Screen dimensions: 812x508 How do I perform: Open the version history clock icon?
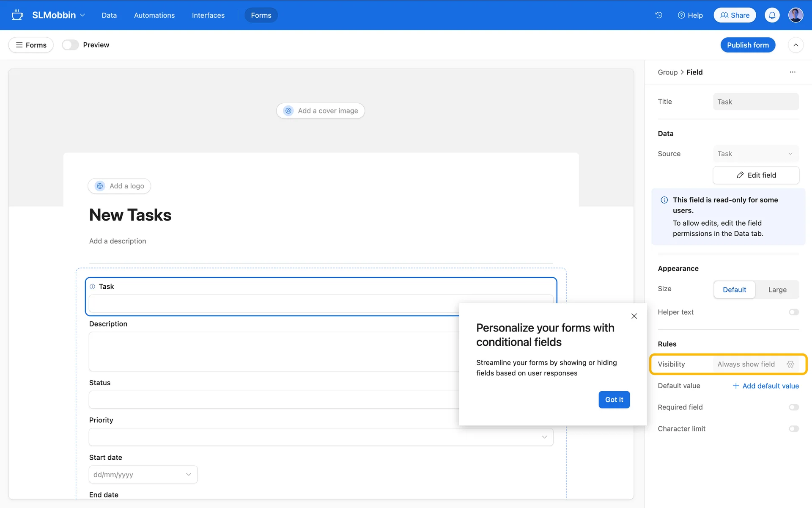click(658, 15)
